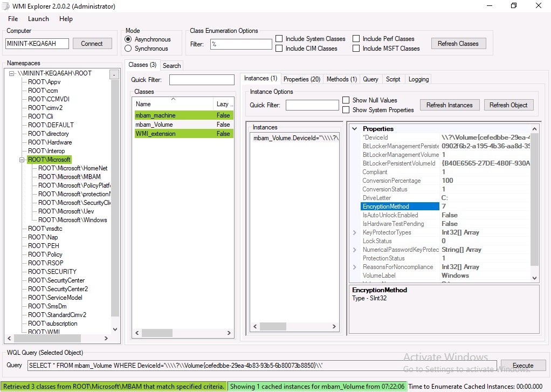551x392 pixels.
Task: Enable Include Perf Classes checkbox
Action: click(x=356, y=39)
